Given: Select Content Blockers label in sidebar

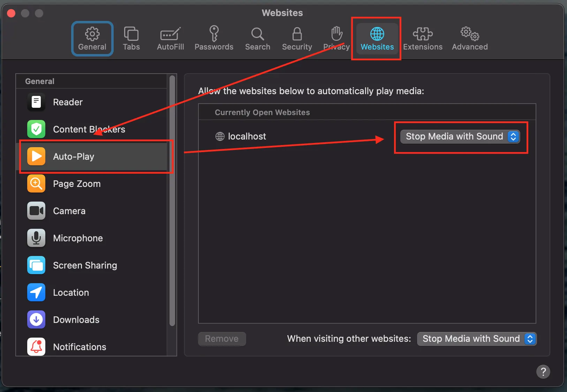Looking at the screenshot, I should 89,129.
